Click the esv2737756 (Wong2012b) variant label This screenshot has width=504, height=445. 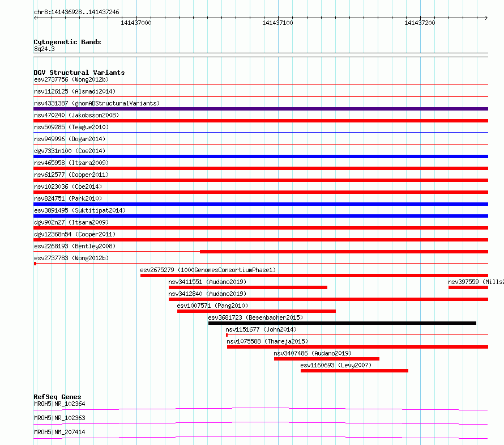click(x=71, y=79)
